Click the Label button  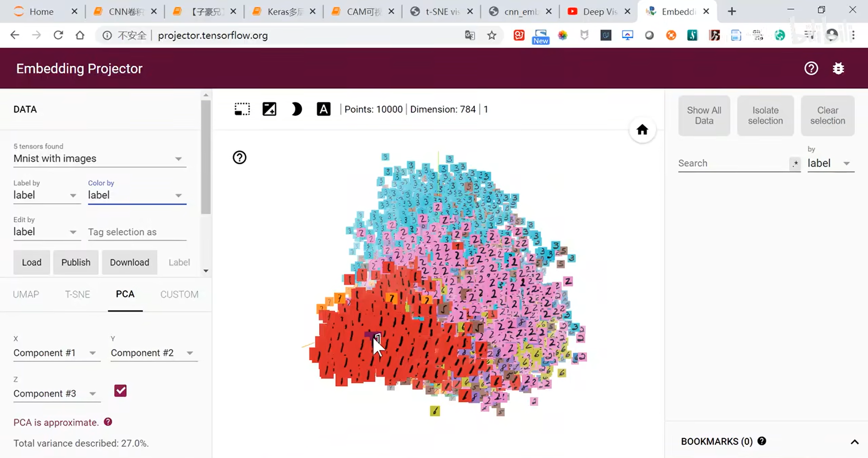click(x=179, y=262)
